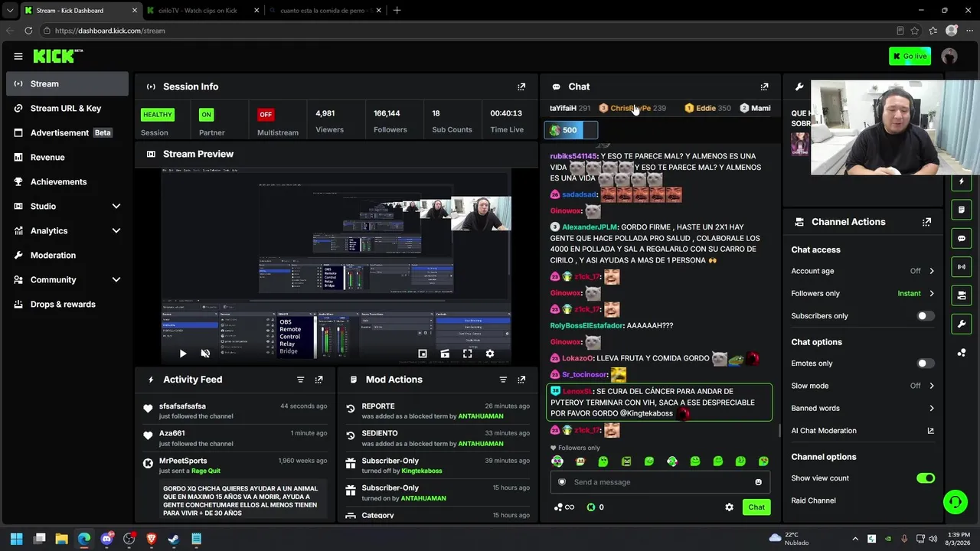
Task: Open the Session Info shortcut in right rail
Action: tap(962, 267)
